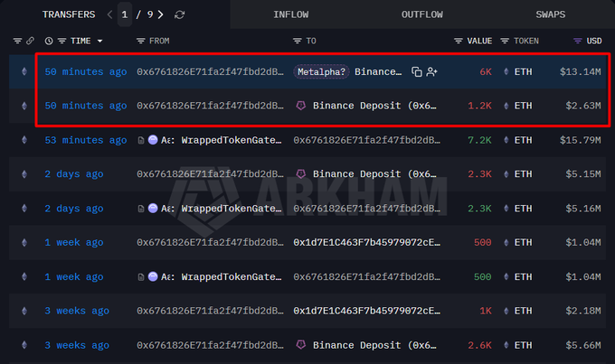Viewport: 615px width, 364px height.
Task: Open Binance Deposit in the $5.15M row
Action: tap(374, 174)
